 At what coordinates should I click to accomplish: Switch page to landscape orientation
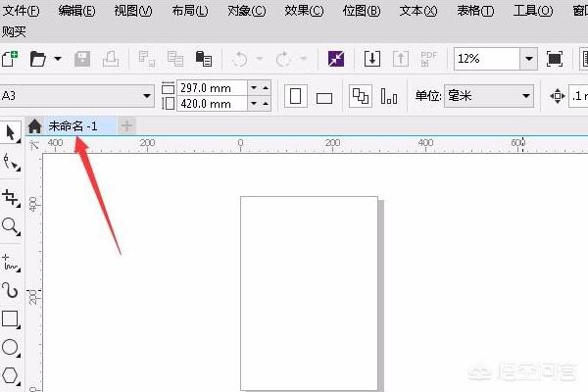click(324, 97)
